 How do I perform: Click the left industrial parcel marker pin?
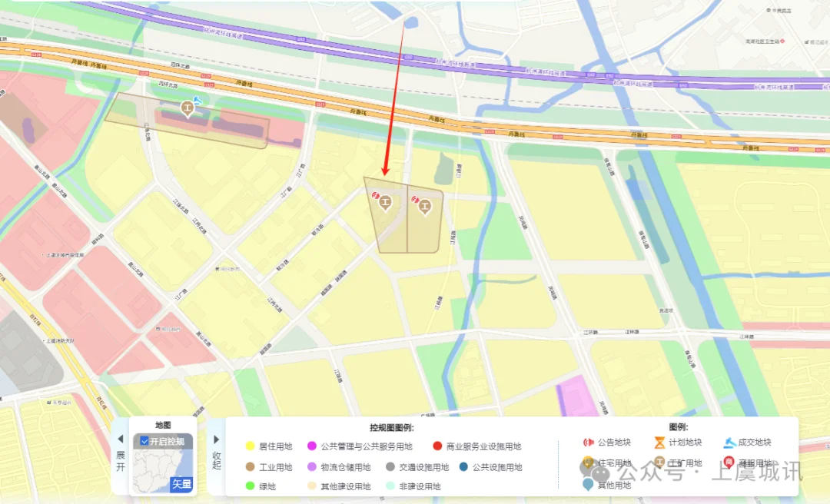coord(385,203)
